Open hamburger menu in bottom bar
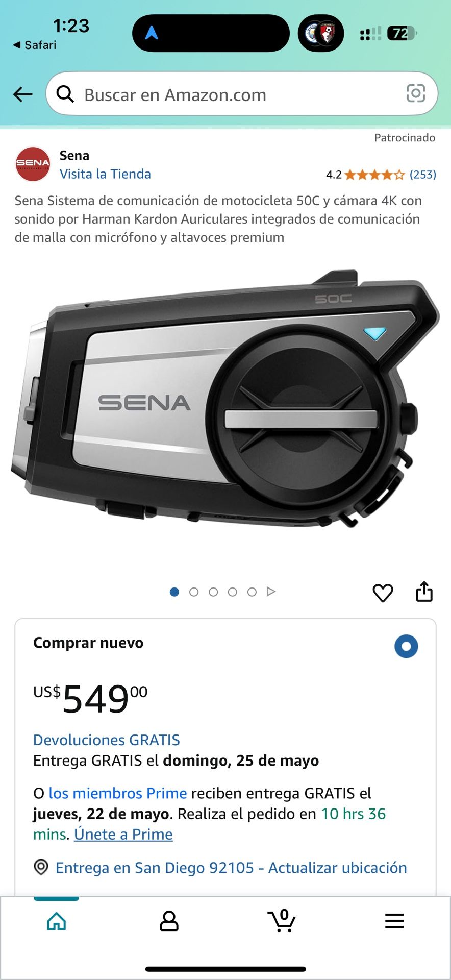 point(394,921)
